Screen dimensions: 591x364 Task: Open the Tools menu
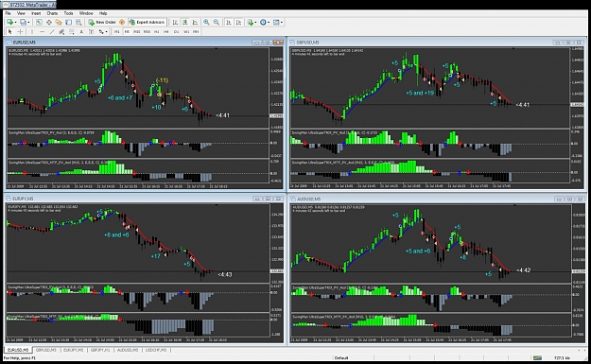pyautogui.click(x=68, y=13)
